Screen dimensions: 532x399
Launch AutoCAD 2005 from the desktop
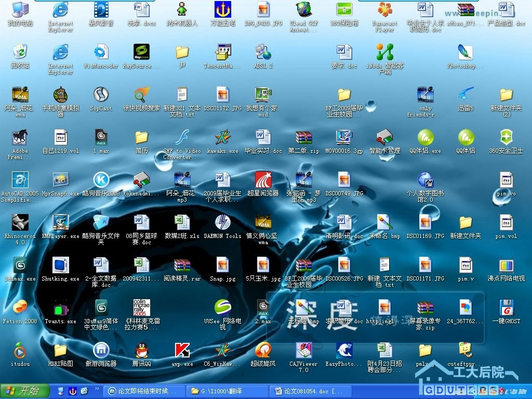[x=20, y=180]
